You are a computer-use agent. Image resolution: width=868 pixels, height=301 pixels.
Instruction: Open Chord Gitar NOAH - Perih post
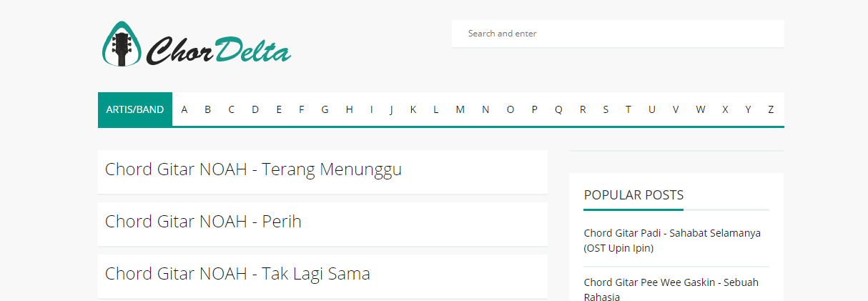(203, 222)
